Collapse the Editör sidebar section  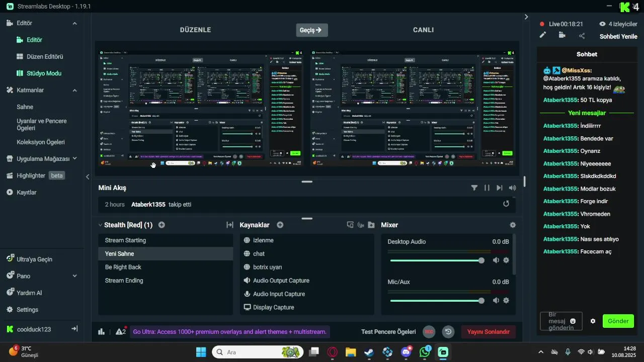(x=74, y=23)
